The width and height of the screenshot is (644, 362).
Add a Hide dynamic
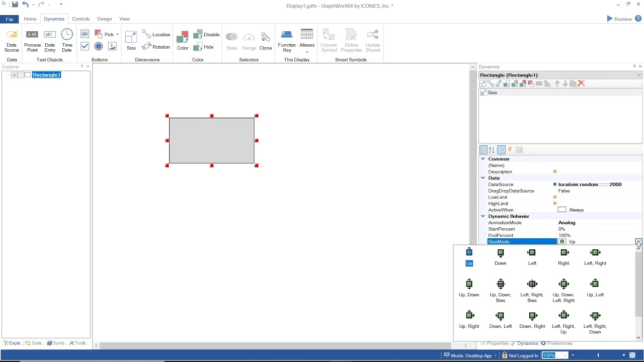click(x=204, y=47)
